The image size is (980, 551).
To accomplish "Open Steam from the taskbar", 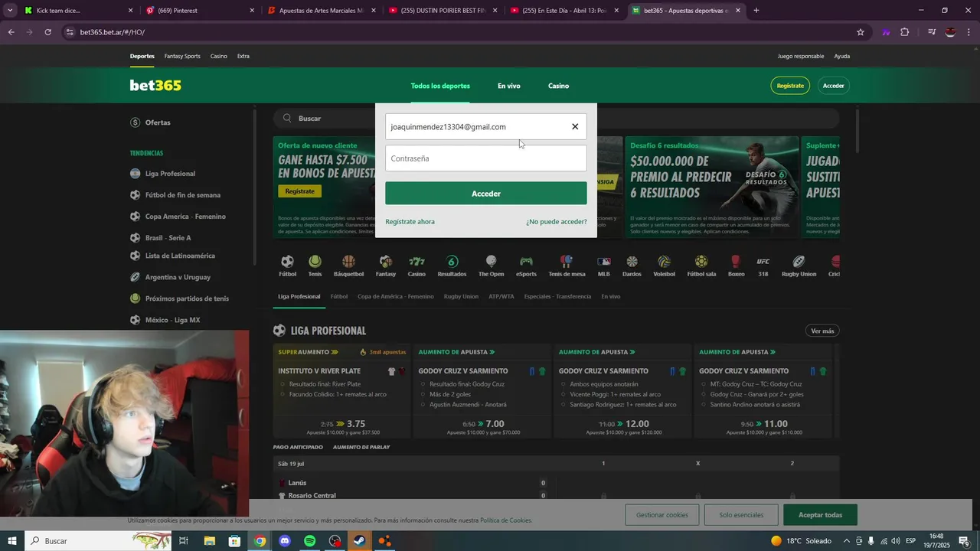I will 359,541.
